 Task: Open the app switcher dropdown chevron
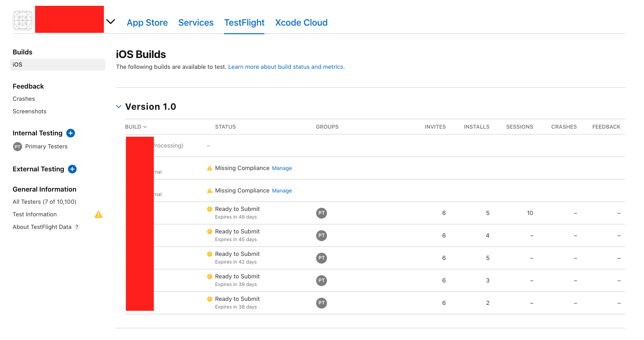111,22
